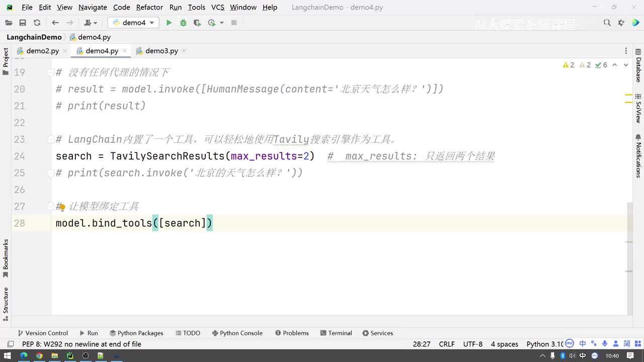Collapse the comment fold at line 19
644x362 pixels.
51,73
